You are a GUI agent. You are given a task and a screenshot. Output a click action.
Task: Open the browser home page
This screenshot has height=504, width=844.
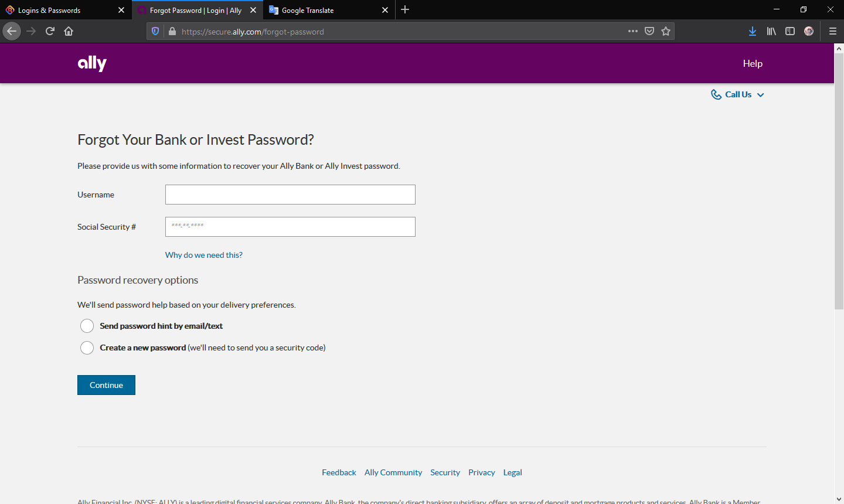tap(69, 31)
